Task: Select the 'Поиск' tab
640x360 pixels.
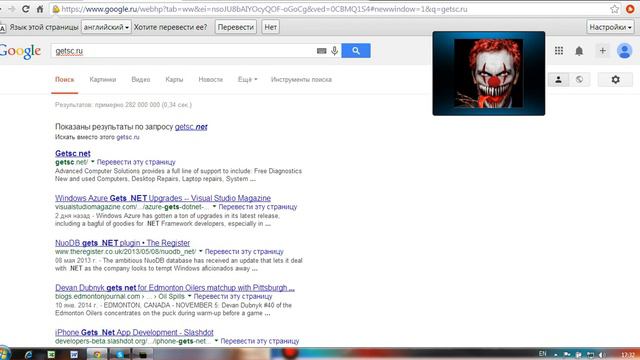Action: [x=64, y=80]
